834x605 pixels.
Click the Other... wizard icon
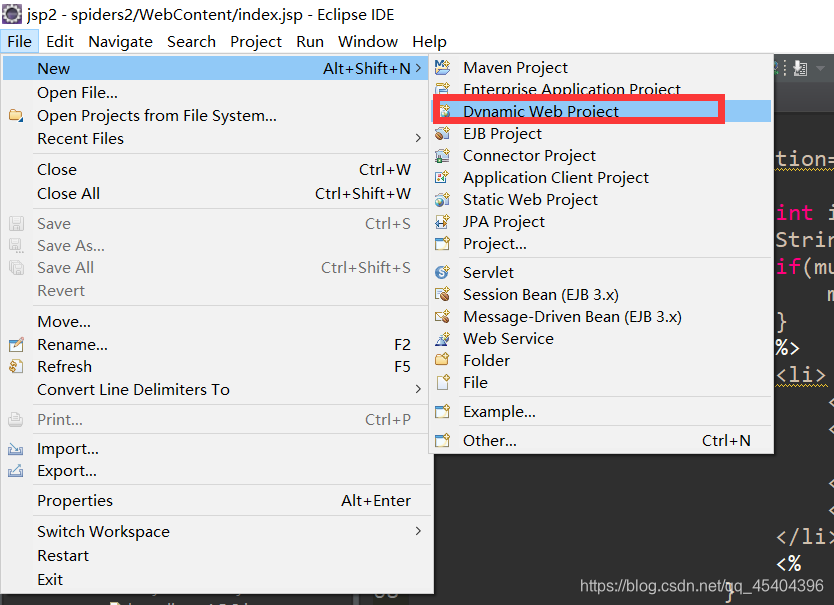tap(443, 440)
